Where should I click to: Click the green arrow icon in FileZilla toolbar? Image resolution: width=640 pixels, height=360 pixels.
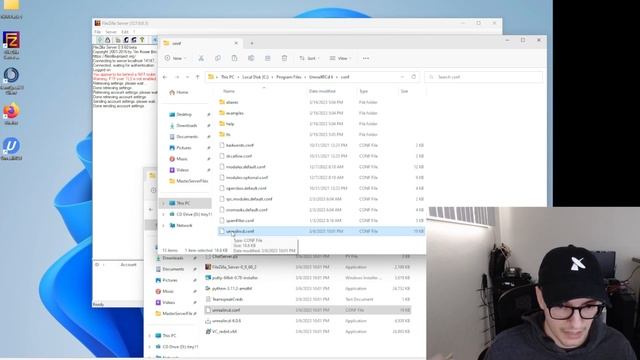point(142,40)
